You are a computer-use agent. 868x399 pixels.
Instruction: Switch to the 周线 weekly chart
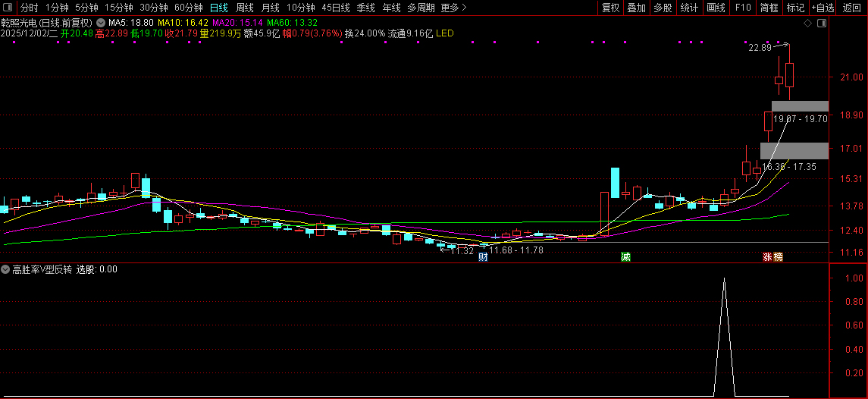[245, 8]
